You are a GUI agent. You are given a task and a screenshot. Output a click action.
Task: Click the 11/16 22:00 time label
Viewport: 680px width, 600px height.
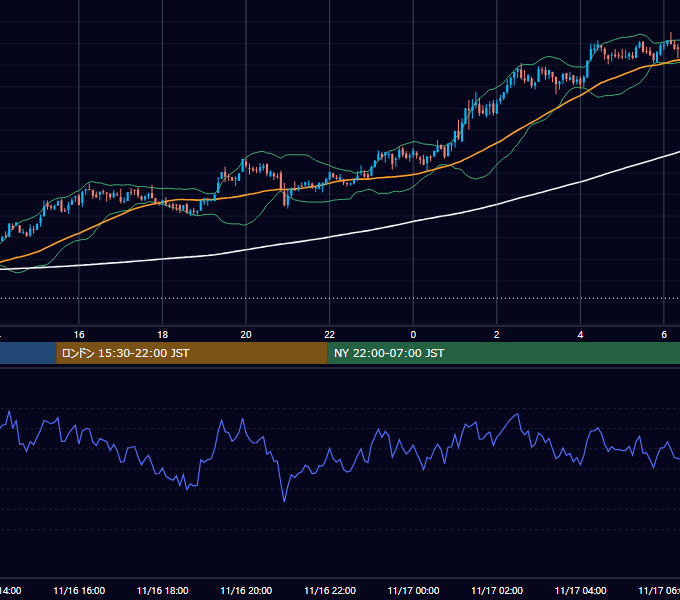pyautogui.click(x=330, y=591)
